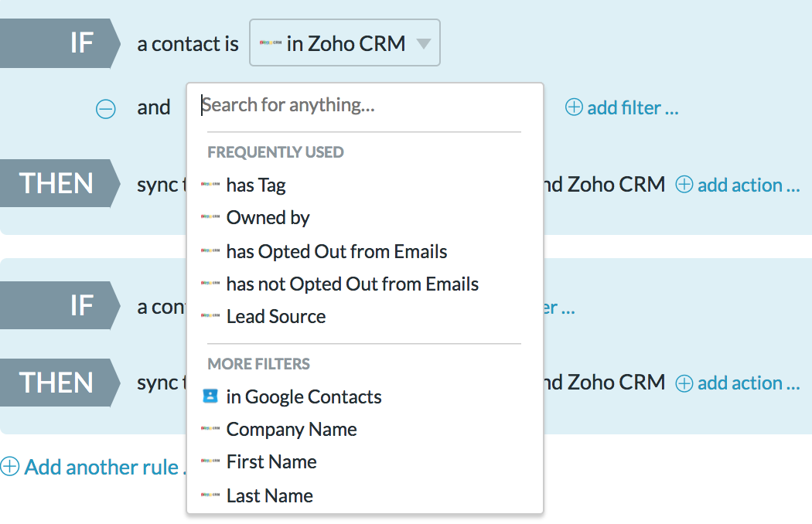Pick 'First Name' filter

click(x=271, y=461)
